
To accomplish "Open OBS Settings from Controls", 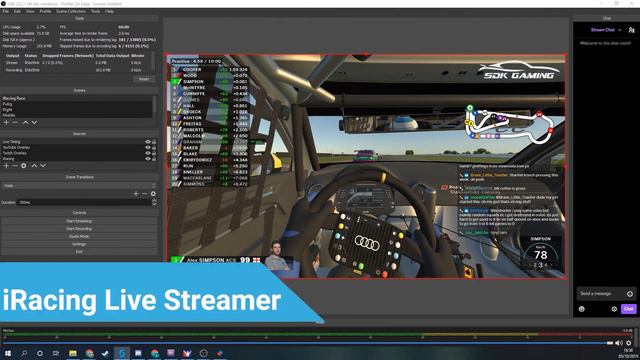I will click(x=79, y=244).
